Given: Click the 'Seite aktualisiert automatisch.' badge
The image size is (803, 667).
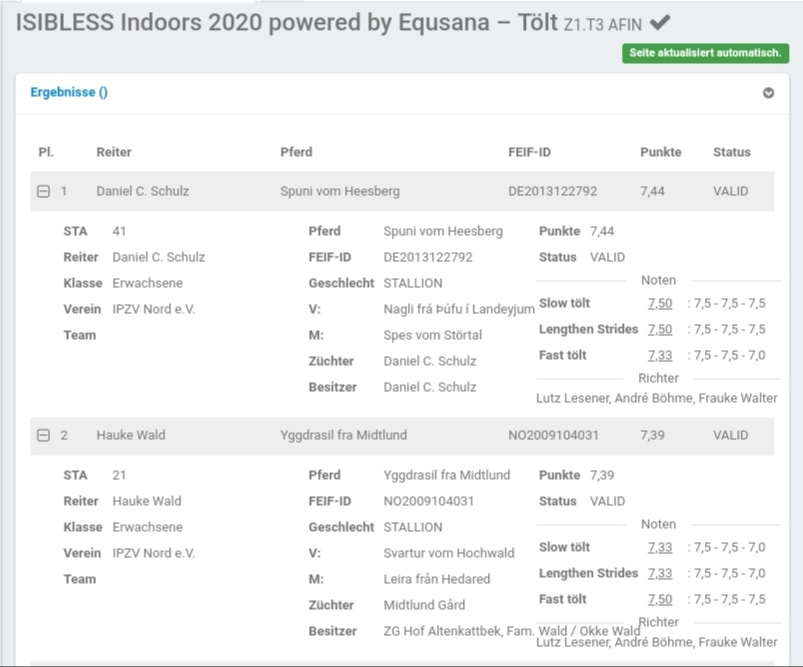Looking at the screenshot, I should 705,53.
